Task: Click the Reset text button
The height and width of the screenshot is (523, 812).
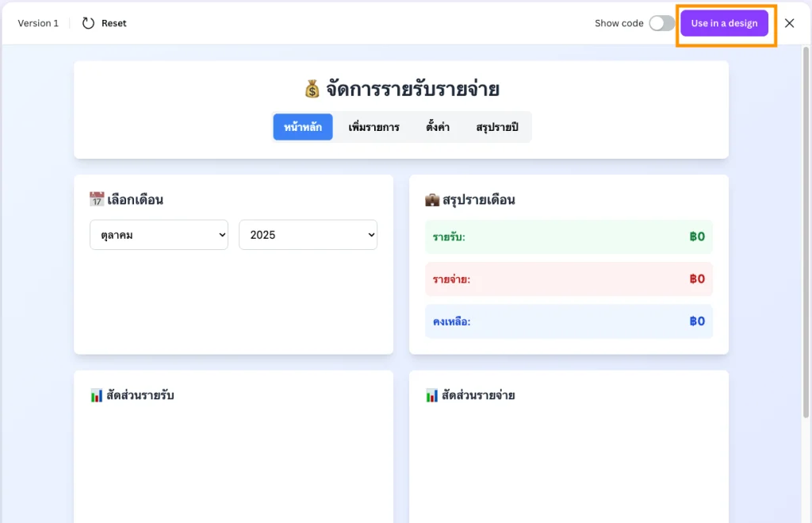Action: 113,23
